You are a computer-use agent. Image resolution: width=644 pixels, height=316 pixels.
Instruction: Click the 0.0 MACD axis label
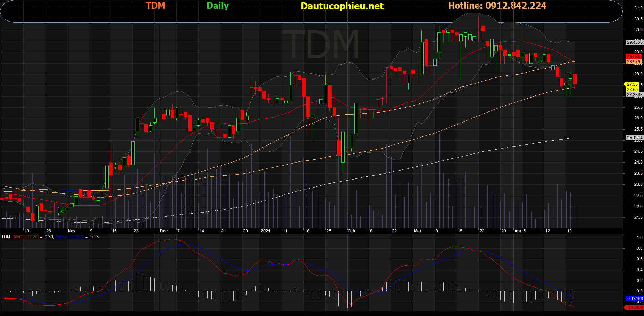click(639, 291)
